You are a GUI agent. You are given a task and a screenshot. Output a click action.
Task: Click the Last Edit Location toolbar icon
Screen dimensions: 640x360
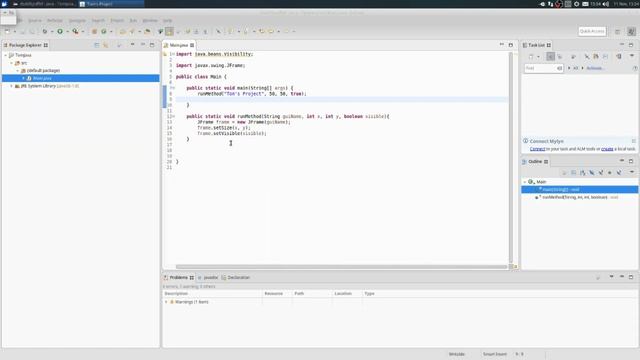point(262,31)
